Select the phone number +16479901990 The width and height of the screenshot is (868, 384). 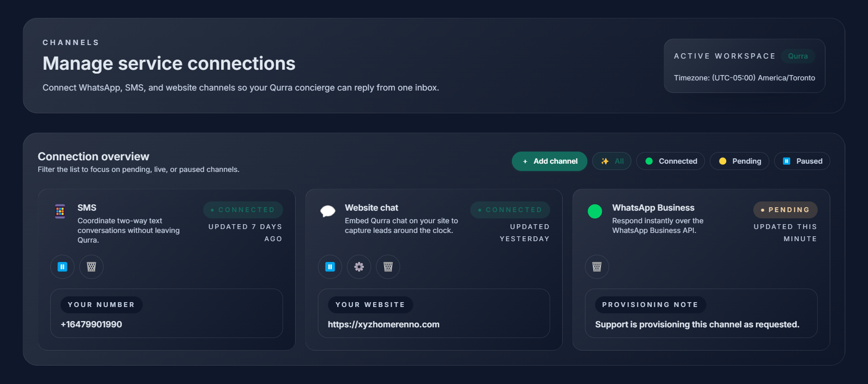[91, 324]
